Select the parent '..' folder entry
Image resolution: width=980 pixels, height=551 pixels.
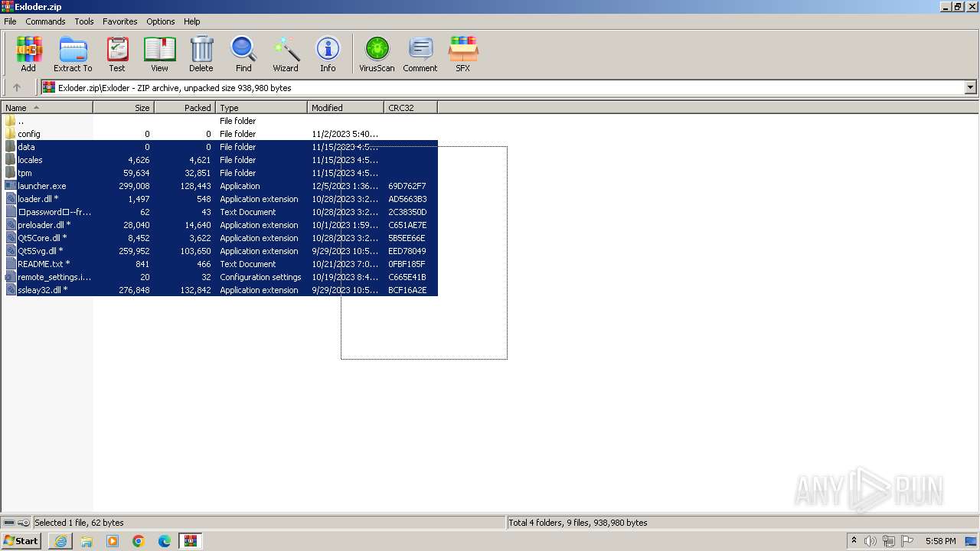pyautogui.click(x=219, y=121)
